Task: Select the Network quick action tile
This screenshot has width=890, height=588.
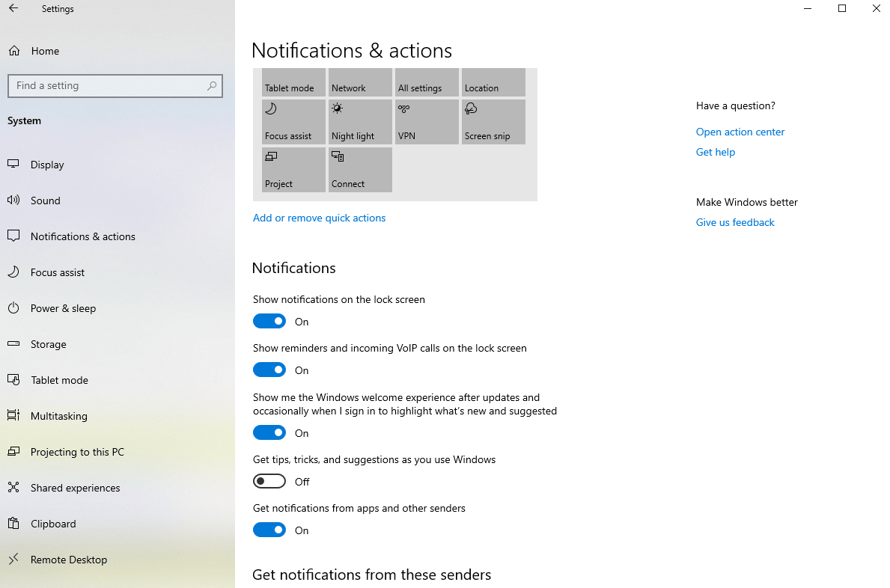Action: click(x=360, y=82)
